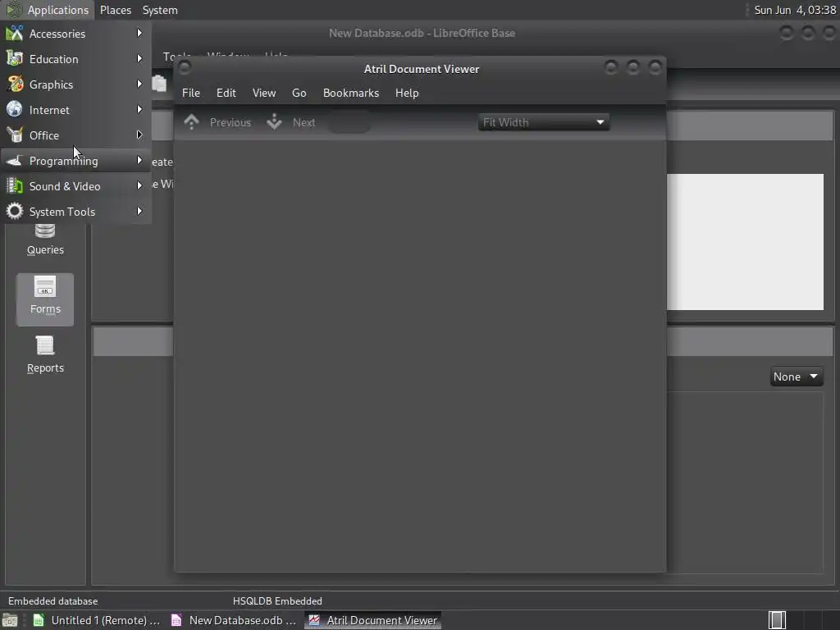Click the System Tools gear icon
The image size is (840, 630).
pos(15,211)
